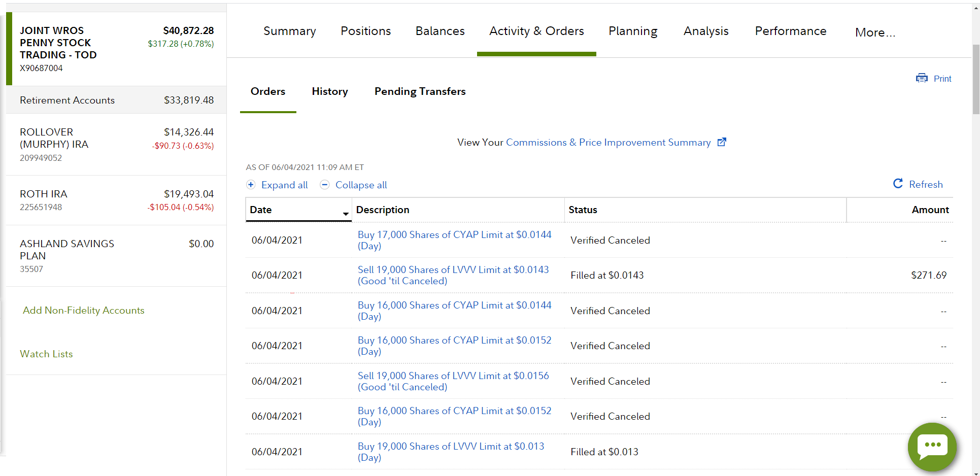Expand the Retirement Accounts section
980x476 pixels.
click(x=116, y=100)
